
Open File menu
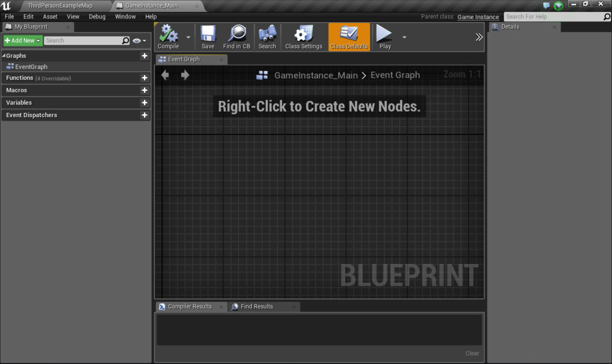pyautogui.click(x=10, y=16)
